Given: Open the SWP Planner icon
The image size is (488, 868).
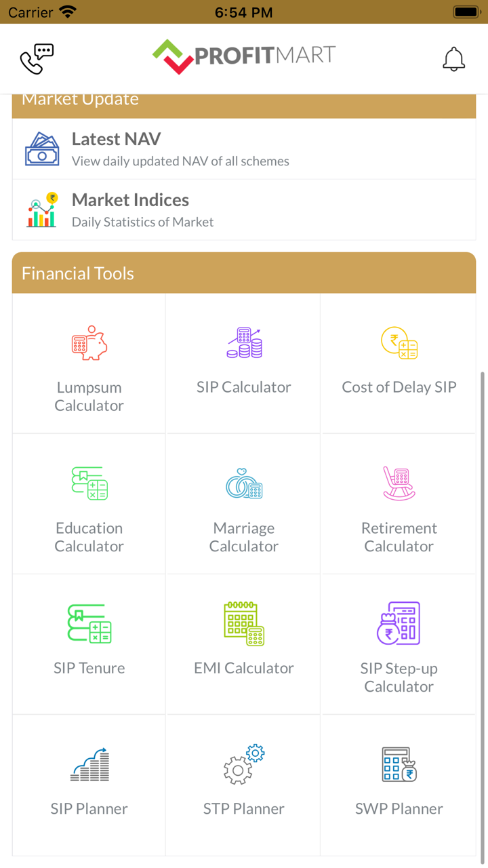Looking at the screenshot, I should tap(399, 765).
